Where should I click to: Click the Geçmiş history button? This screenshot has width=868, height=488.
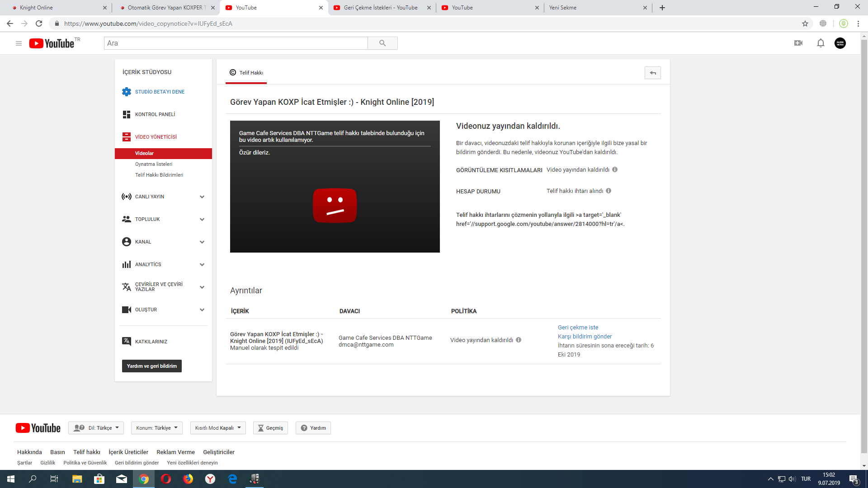pos(271,427)
